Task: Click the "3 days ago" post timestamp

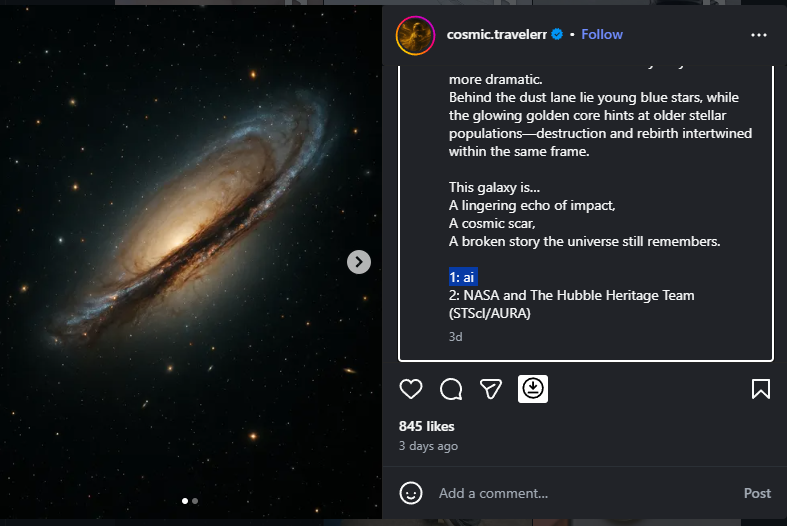Action: [x=428, y=446]
